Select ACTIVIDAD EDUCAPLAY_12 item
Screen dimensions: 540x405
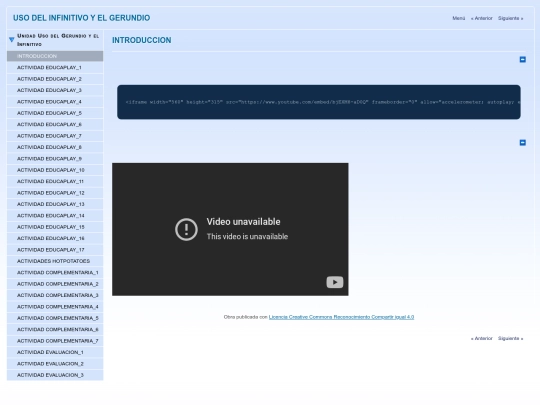pyautogui.click(x=55, y=193)
